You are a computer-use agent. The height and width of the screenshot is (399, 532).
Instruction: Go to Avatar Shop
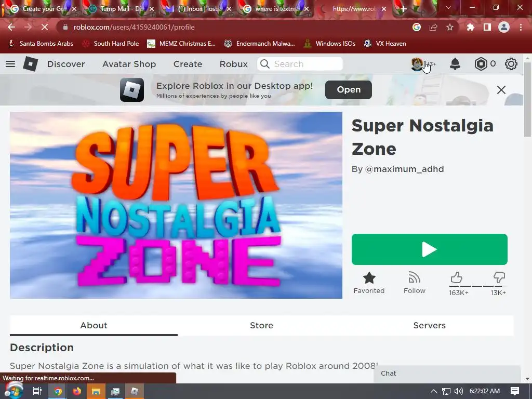[x=129, y=64]
